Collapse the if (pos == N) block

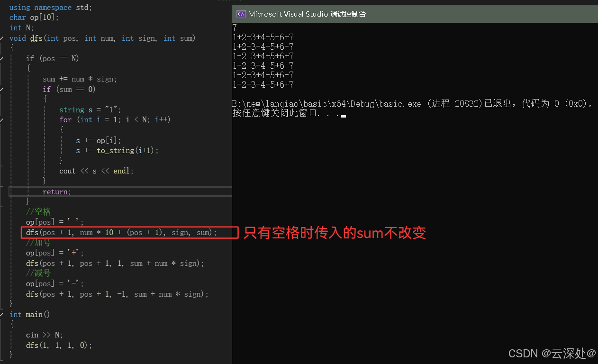[x=2, y=59]
